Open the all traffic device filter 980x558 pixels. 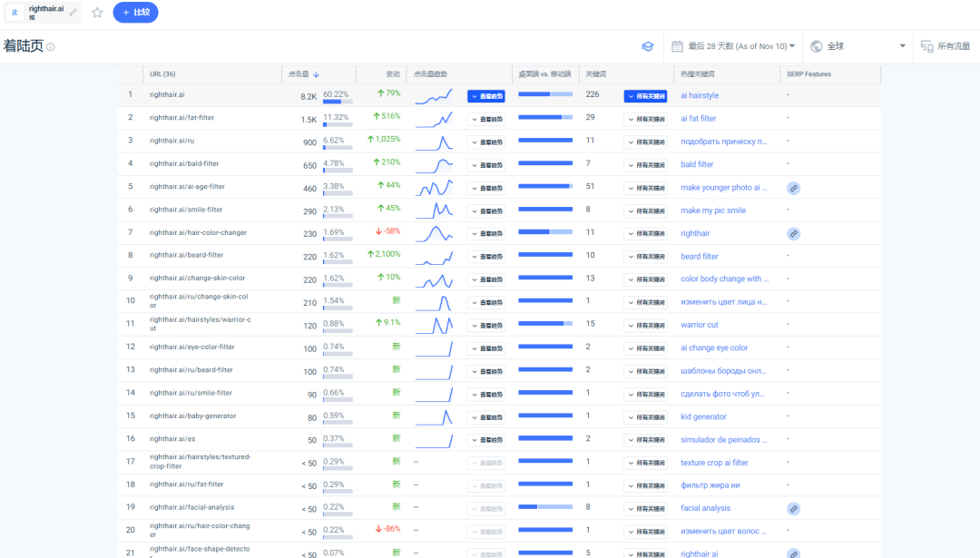(x=946, y=46)
